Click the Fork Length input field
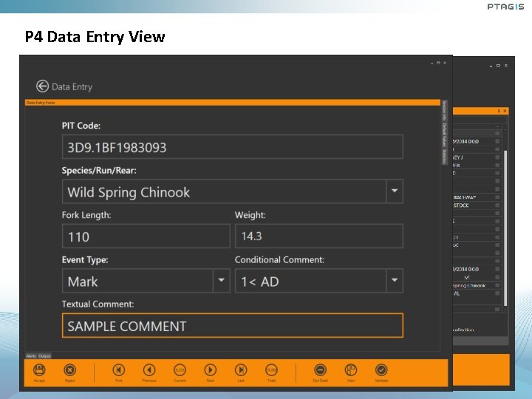The height and width of the screenshot is (399, 532). (146, 236)
